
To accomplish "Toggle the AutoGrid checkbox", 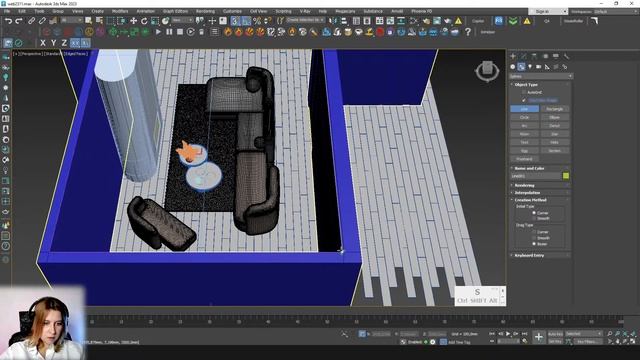I will (524, 93).
